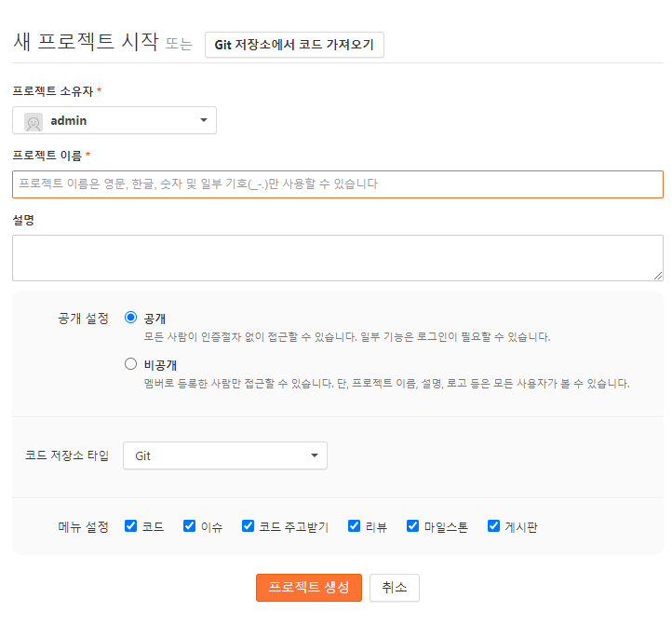The image size is (672, 625).
Task: Disable the 마일스톤 checkbox
Action: pos(412,526)
